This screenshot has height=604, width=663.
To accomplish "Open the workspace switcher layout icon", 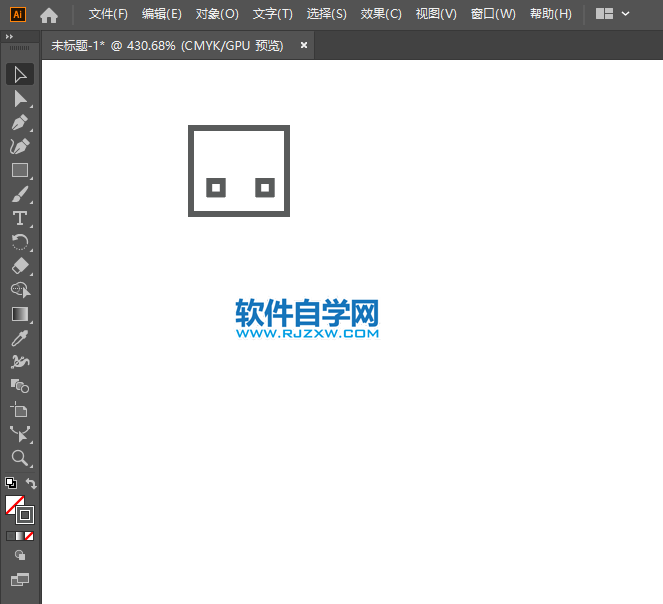I will tap(604, 14).
